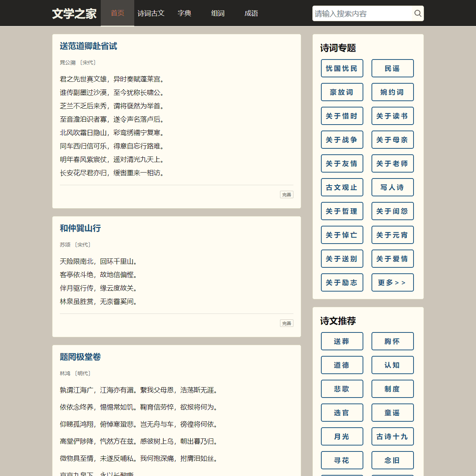Image resolution: width=476 pixels, height=476 pixels.
Task: Choose the 关于惜时 topic
Action: (x=342, y=116)
